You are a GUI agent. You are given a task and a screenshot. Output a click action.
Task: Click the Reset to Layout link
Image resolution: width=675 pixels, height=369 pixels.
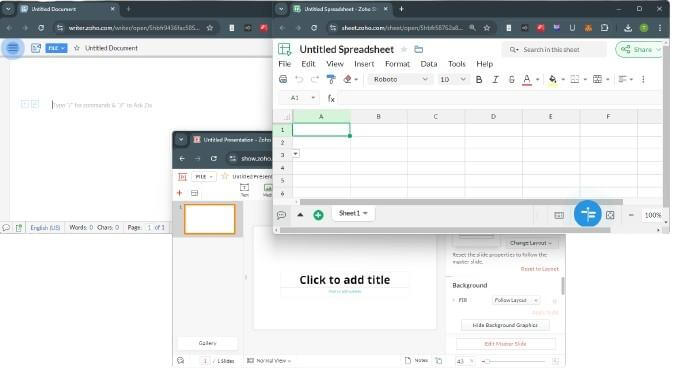[x=539, y=269]
